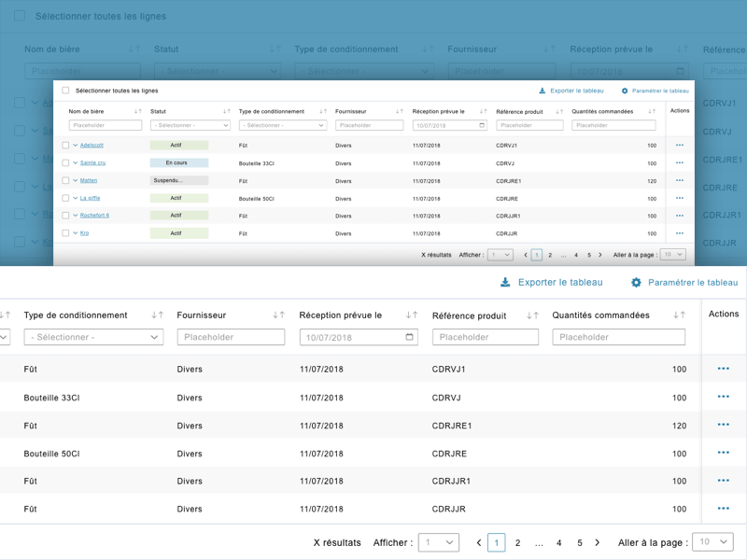Go to page 2 in bottom table pagination
Viewport: 747px width, 560px height.
click(518, 543)
